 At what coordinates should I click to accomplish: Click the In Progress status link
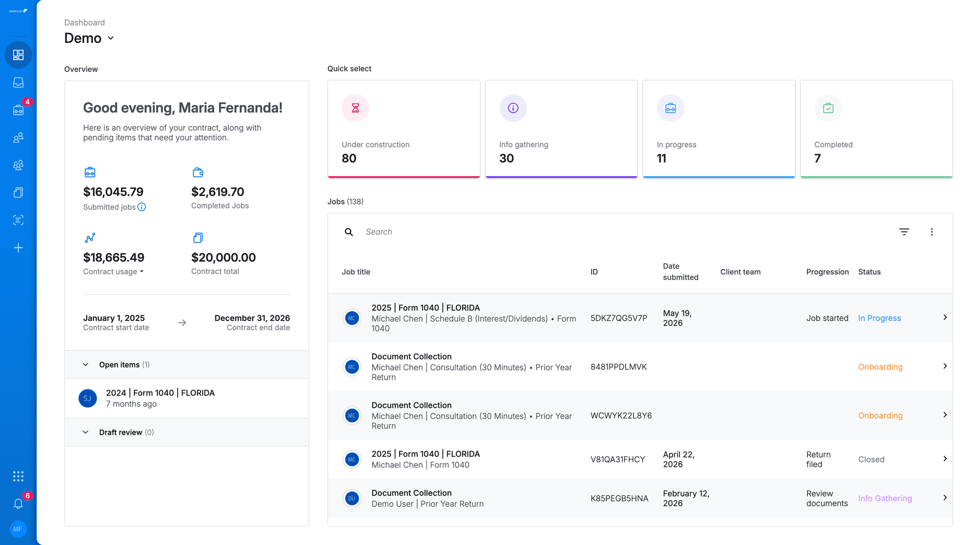[879, 318]
